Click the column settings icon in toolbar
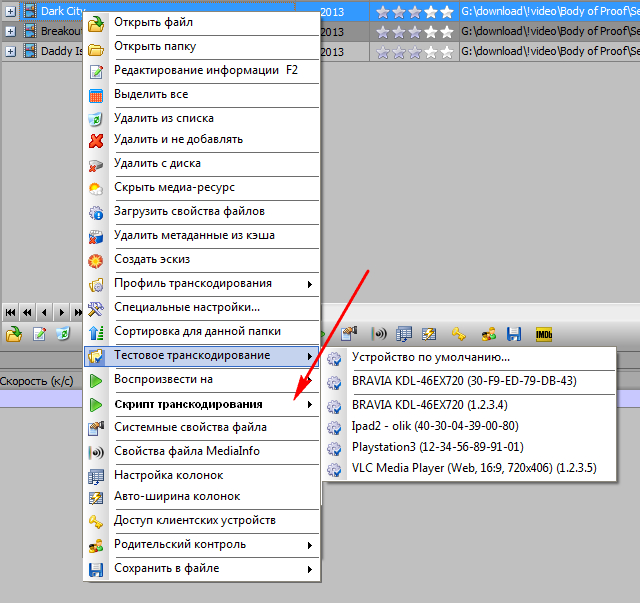The height and width of the screenshot is (603, 640). (404, 333)
